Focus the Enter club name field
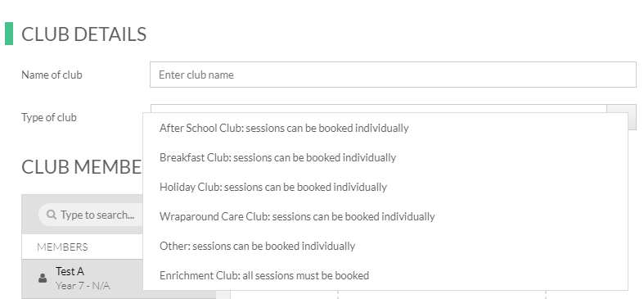Image resolution: width=644 pixels, height=299 pixels. tap(393, 75)
